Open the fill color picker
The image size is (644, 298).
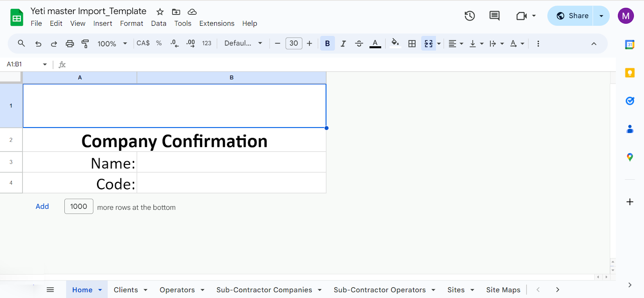[x=395, y=43]
